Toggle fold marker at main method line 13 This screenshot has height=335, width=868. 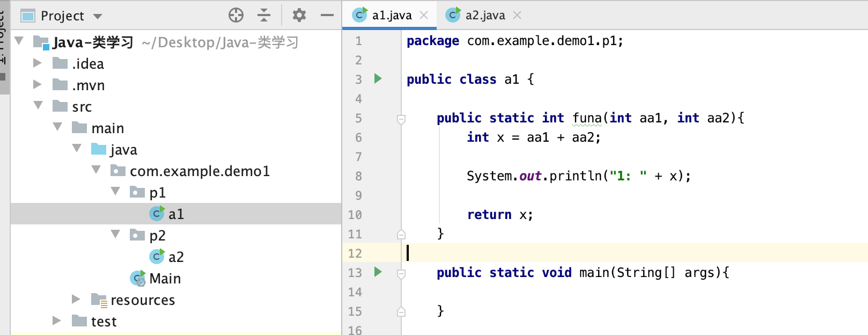(401, 273)
